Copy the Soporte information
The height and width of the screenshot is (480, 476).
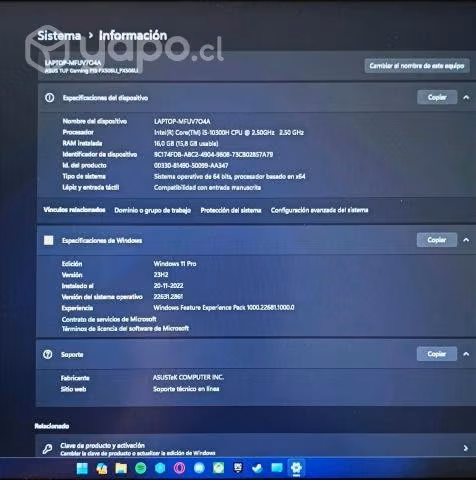[x=437, y=354]
